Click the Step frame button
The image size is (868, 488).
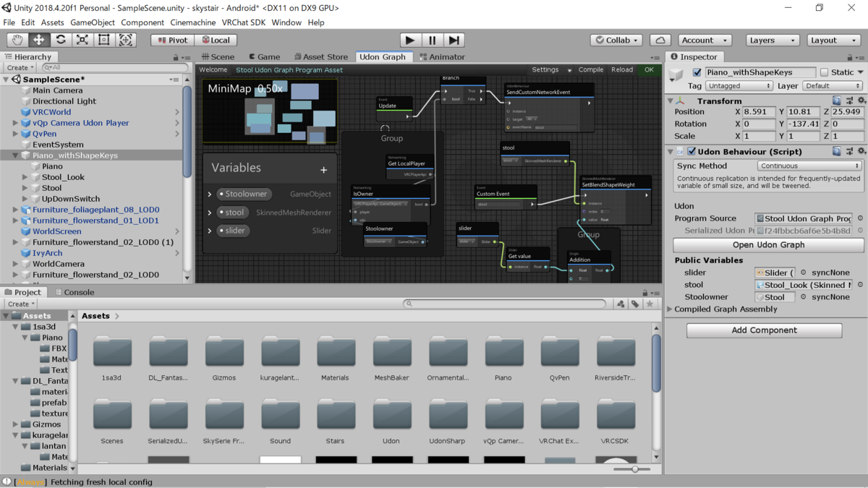(x=454, y=40)
